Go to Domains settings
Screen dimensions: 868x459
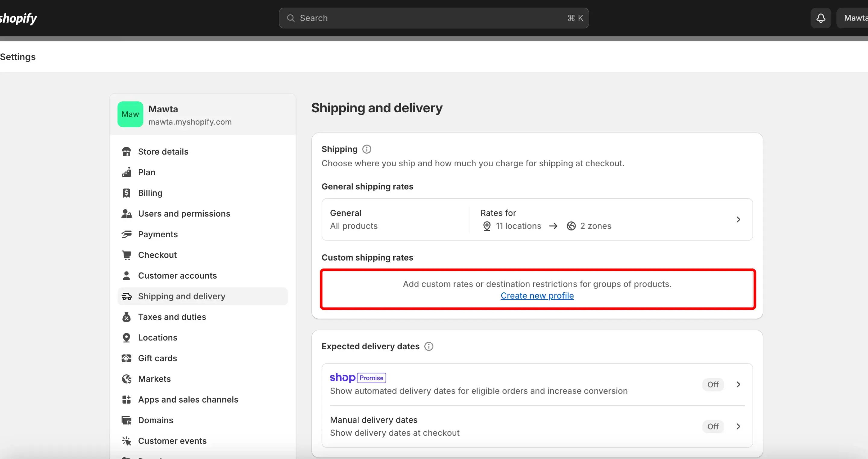point(203,420)
